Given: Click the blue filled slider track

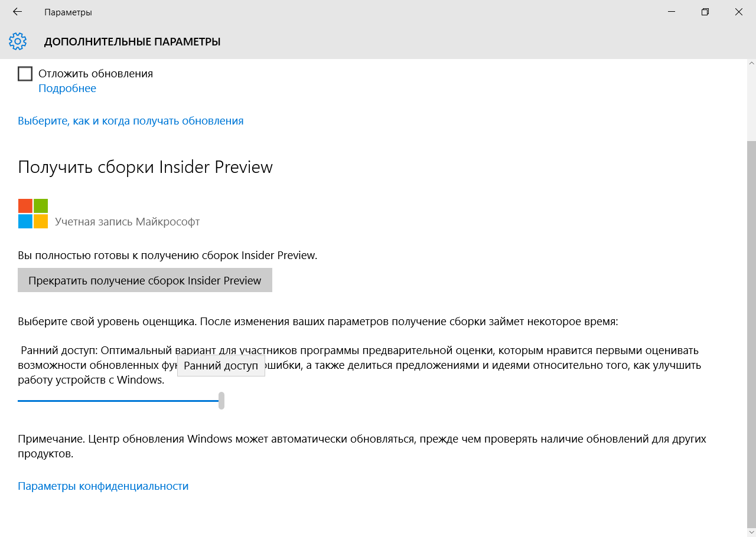Looking at the screenshot, I should tap(118, 401).
